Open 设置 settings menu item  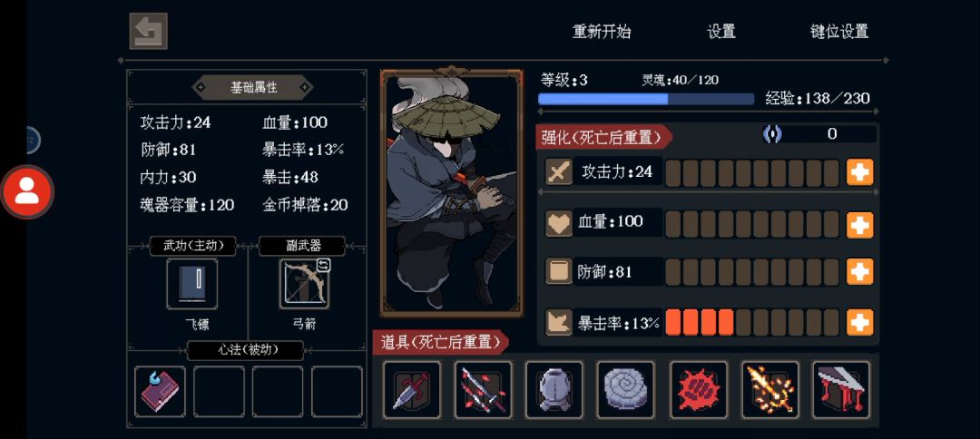click(x=721, y=32)
